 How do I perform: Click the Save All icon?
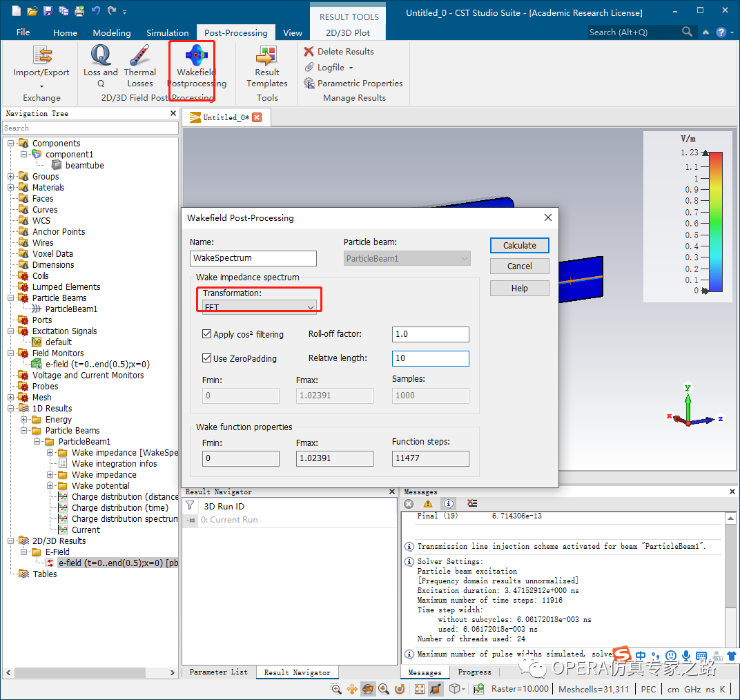64,10
